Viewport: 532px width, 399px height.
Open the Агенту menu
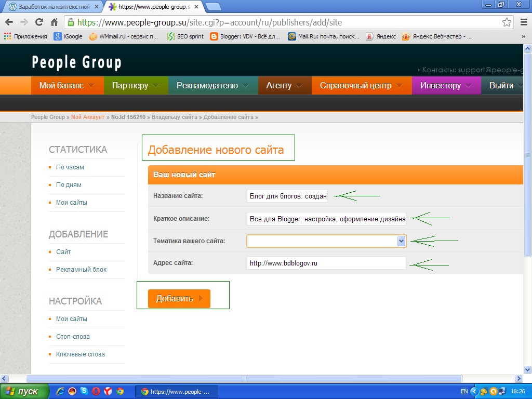285,85
